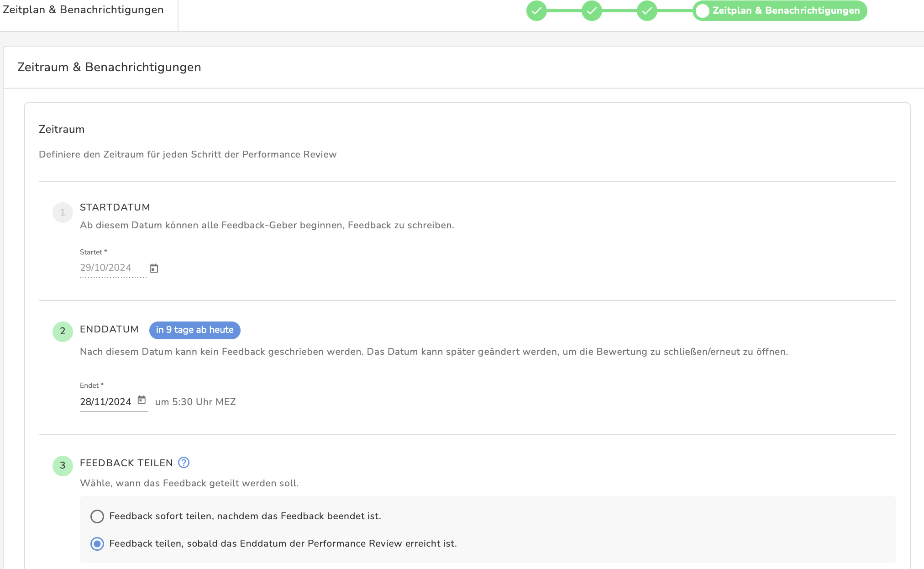Click the third completed step checkmark
The height and width of the screenshot is (569, 924).
647,11
